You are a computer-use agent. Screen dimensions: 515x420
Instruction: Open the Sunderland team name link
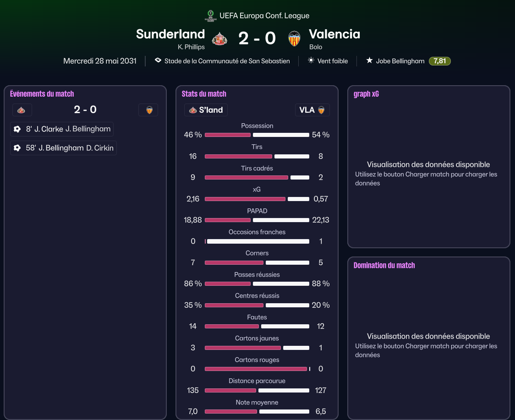point(170,34)
